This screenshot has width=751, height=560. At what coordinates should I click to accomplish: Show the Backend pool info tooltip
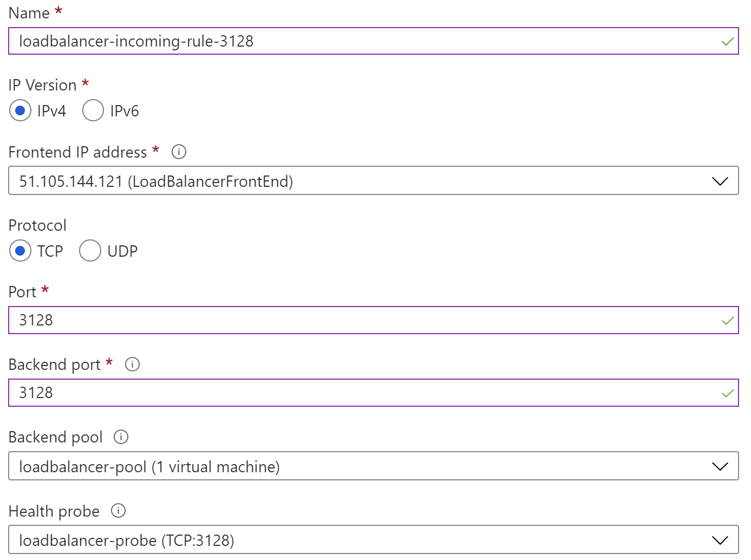[121, 437]
